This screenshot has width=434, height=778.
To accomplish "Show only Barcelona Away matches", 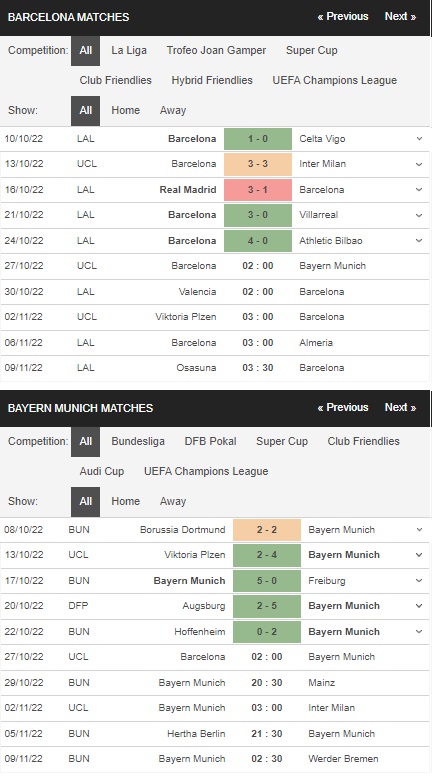I will 173,111.
